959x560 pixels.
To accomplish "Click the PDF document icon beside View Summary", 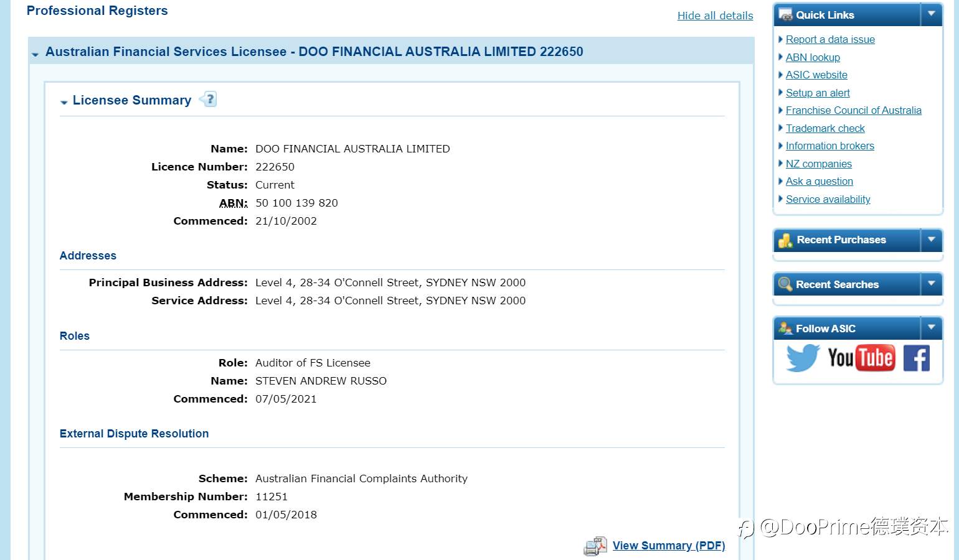I will click(x=595, y=546).
